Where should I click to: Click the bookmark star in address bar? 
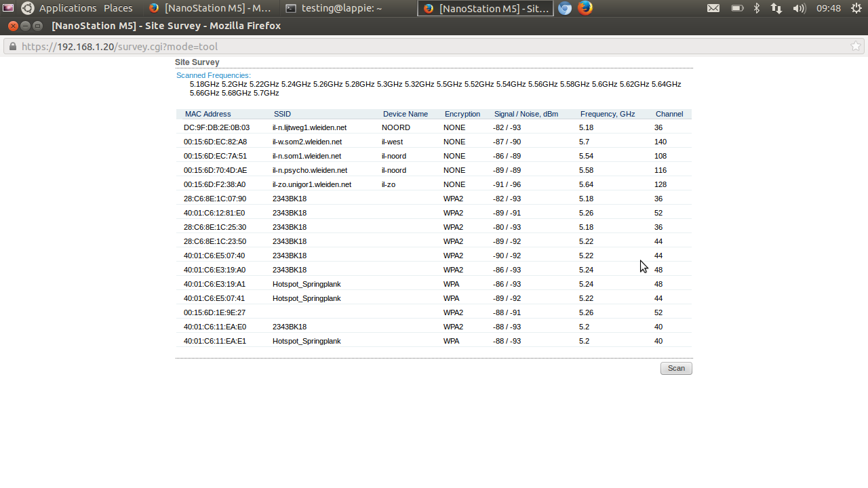click(856, 46)
